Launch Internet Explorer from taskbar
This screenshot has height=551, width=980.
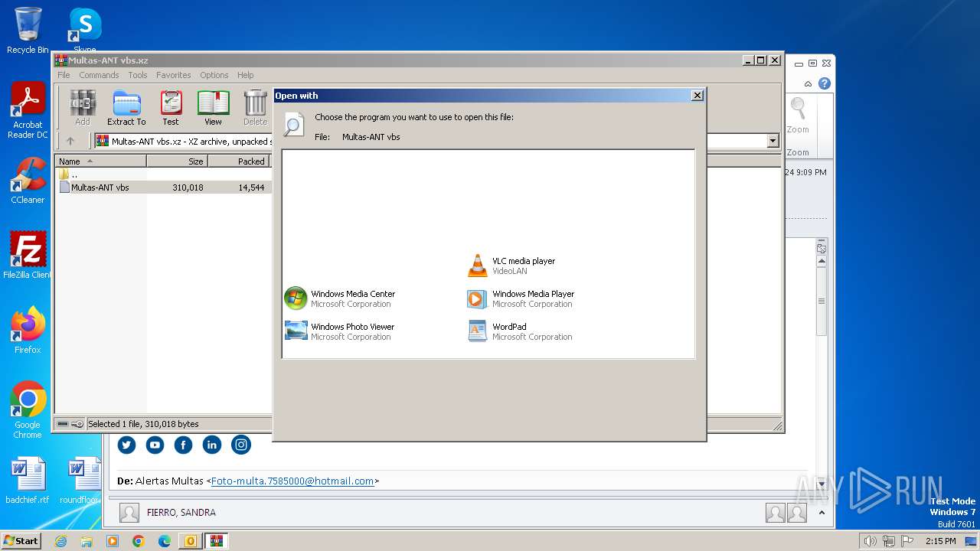60,541
